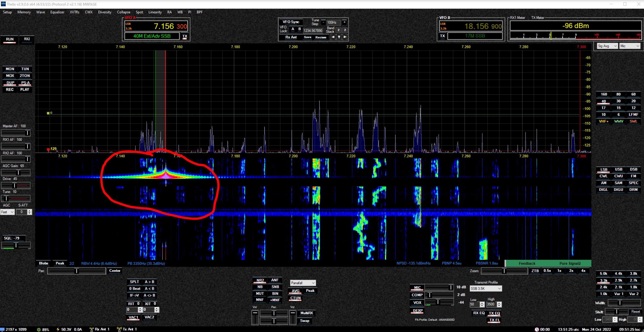Toggle DUP duplex mode
The height and width of the screenshot is (332, 644).
pyautogui.click(x=10, y=83)
